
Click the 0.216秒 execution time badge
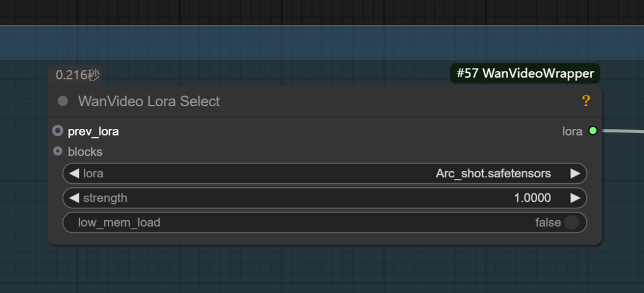75,75
